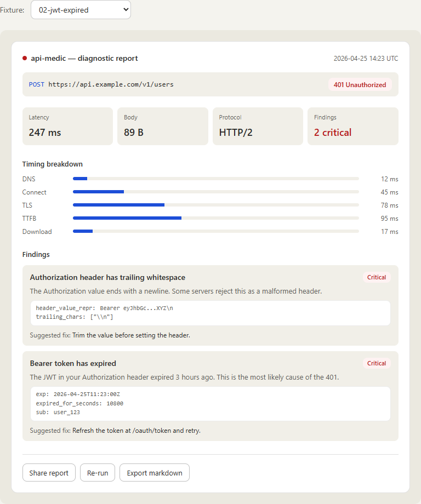Click the Export markdown button
This screenshot has width=421, height=504.
point(155,473)
